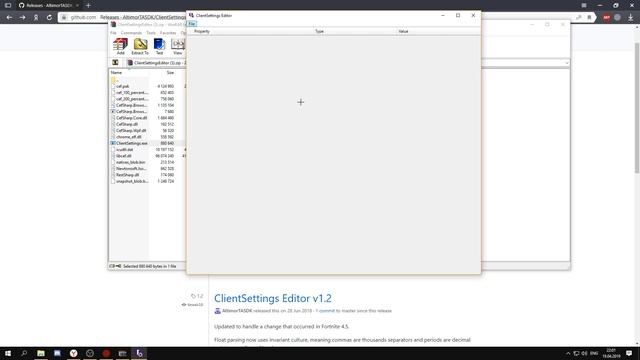Screen dimensions: 640x360
Task: Open File menu in ClientSettings Editor
Action: 191,24
